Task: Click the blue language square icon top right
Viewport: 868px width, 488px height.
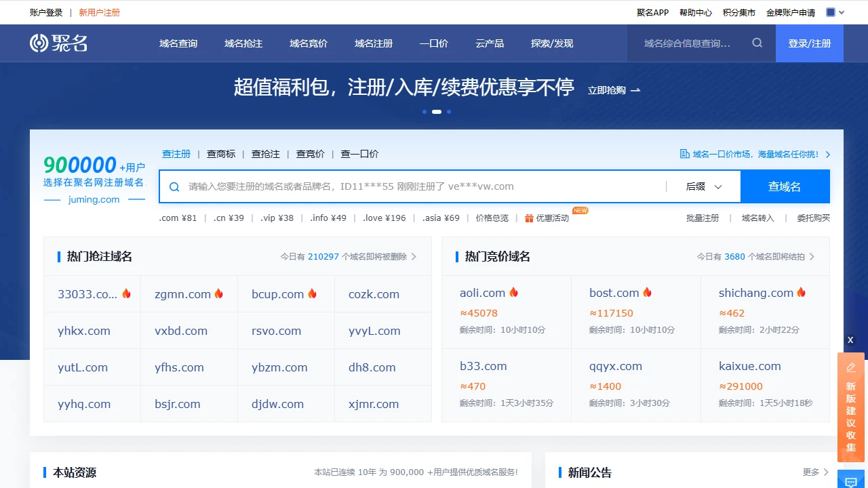Action: click(831, 12)
